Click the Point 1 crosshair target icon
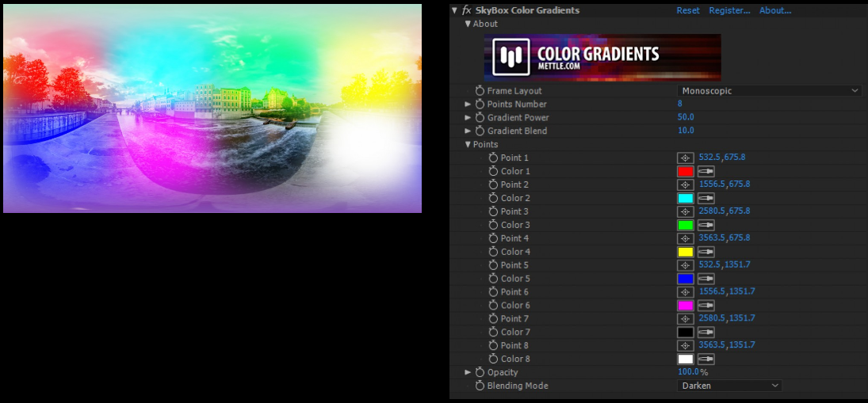868x403 pixels. [686, 158]
